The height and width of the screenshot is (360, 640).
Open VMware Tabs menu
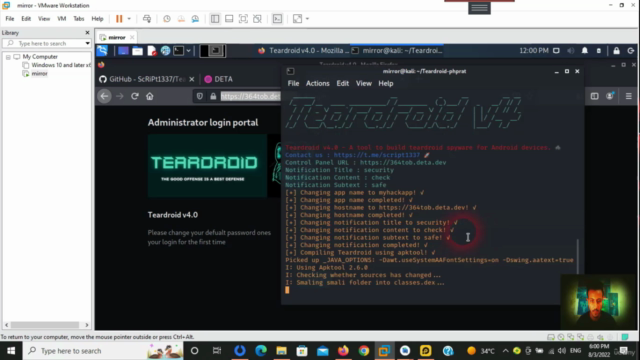click(x=78, y=19)
